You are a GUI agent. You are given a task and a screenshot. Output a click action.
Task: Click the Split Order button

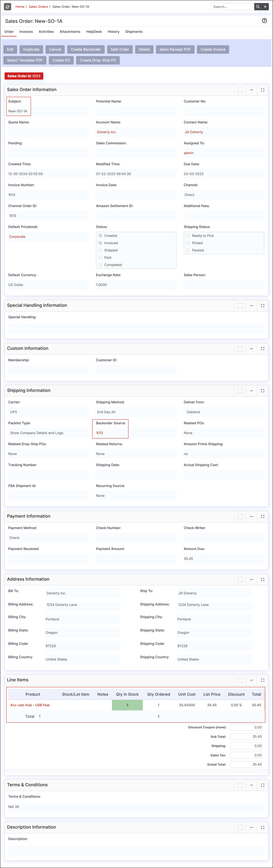[120, 49]
